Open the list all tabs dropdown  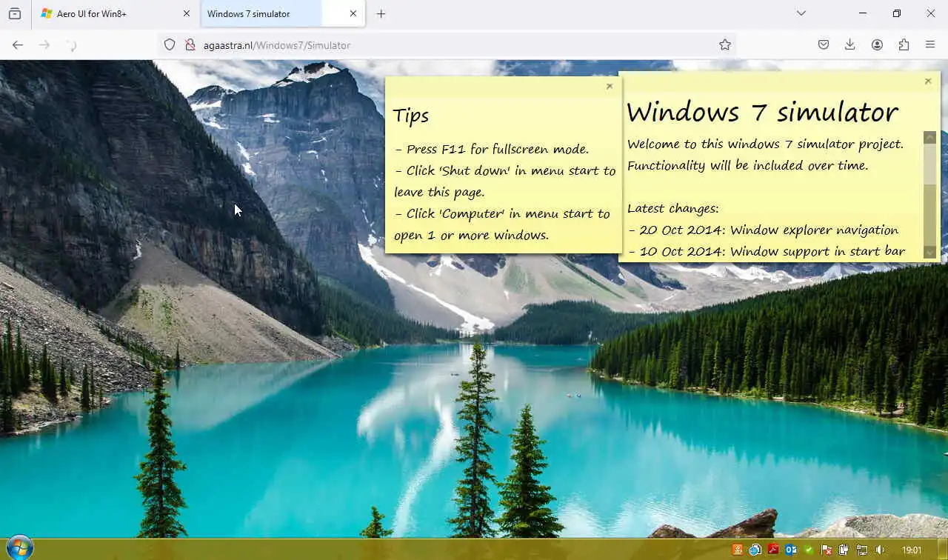(801, 13)
